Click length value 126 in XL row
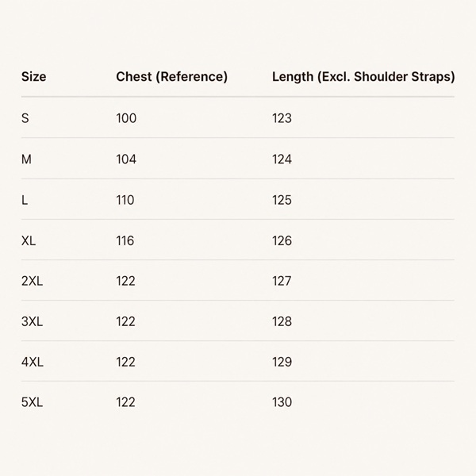The width and height of the screenshot is (476, 476). point(282,240)
